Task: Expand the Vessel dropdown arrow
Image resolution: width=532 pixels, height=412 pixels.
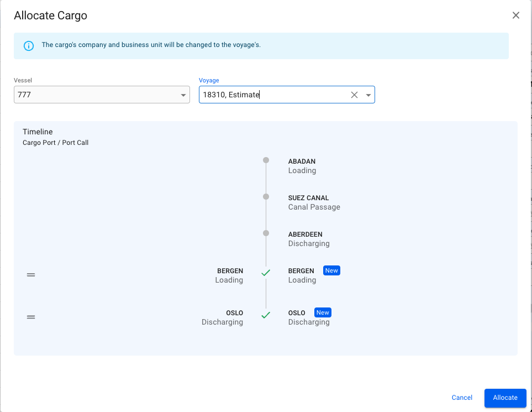Action: click(183, 95)
